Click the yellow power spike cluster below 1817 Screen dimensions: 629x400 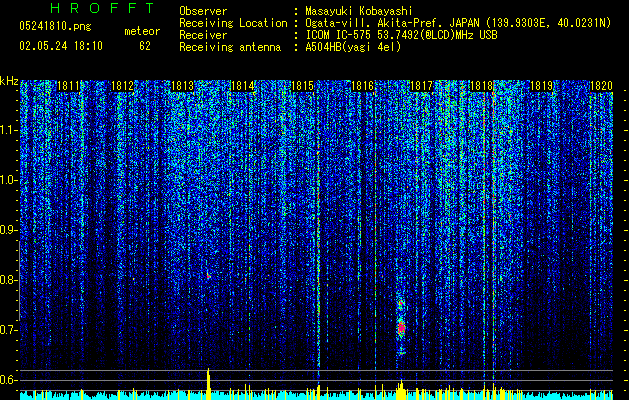click(401, 390)
